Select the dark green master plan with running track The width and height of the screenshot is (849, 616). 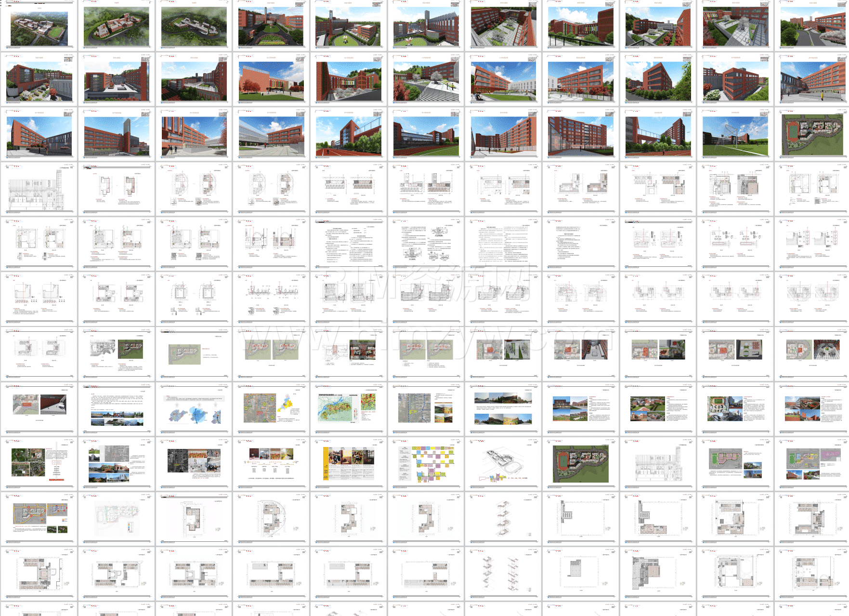coord(581,463)
